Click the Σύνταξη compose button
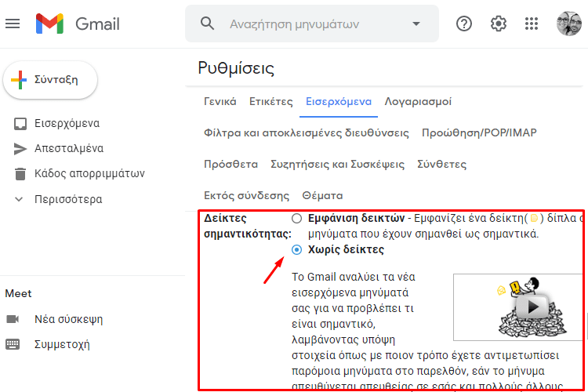The image size is (588, 392). coord(50,80)
